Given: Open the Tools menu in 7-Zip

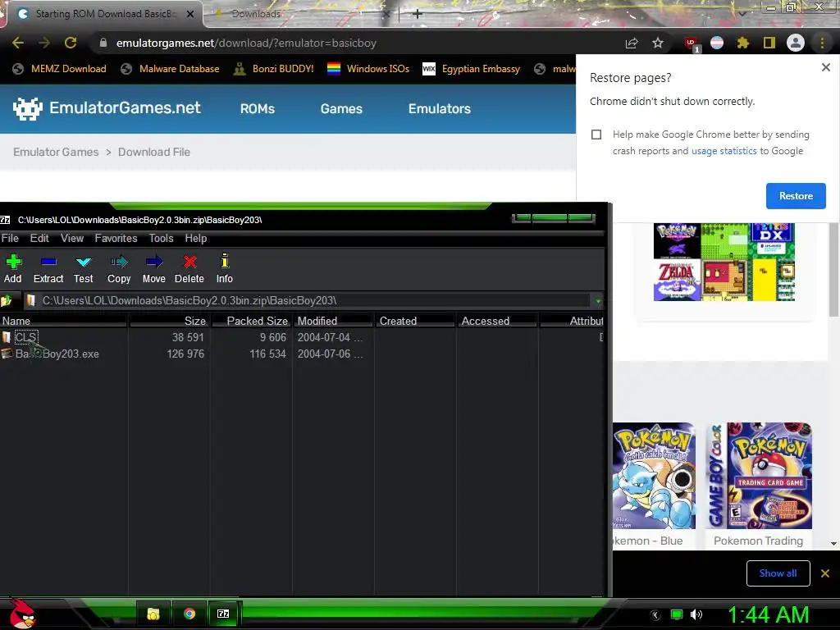Looking at the screenshot, I should tap(161, 239).
